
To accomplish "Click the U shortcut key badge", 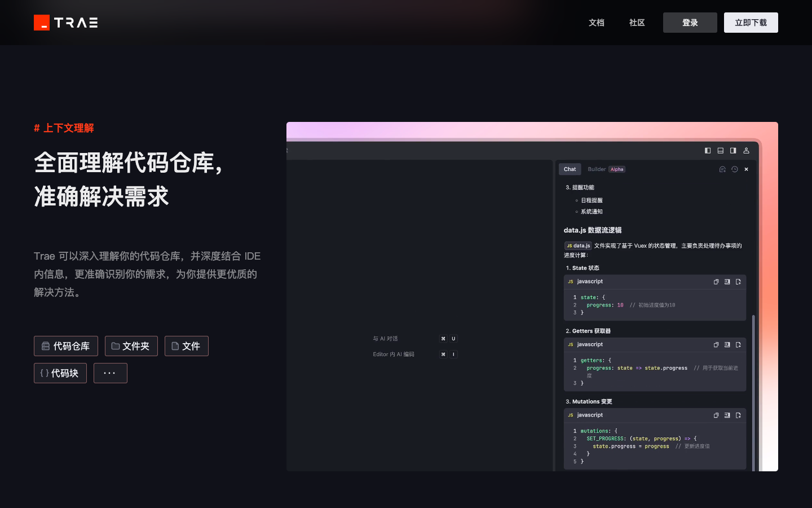I will tap(453, 339).
